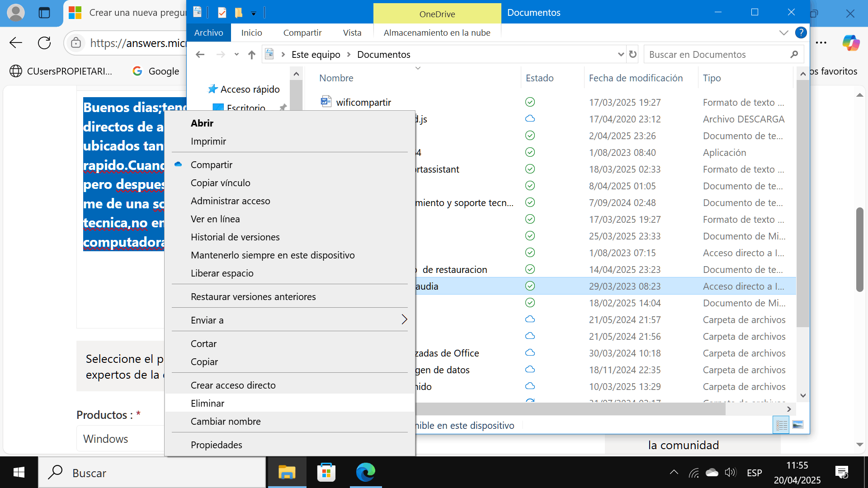This screenshot has height=488, width=868.
Task: Open the address bar history dropdown
Action: point(621,55)
